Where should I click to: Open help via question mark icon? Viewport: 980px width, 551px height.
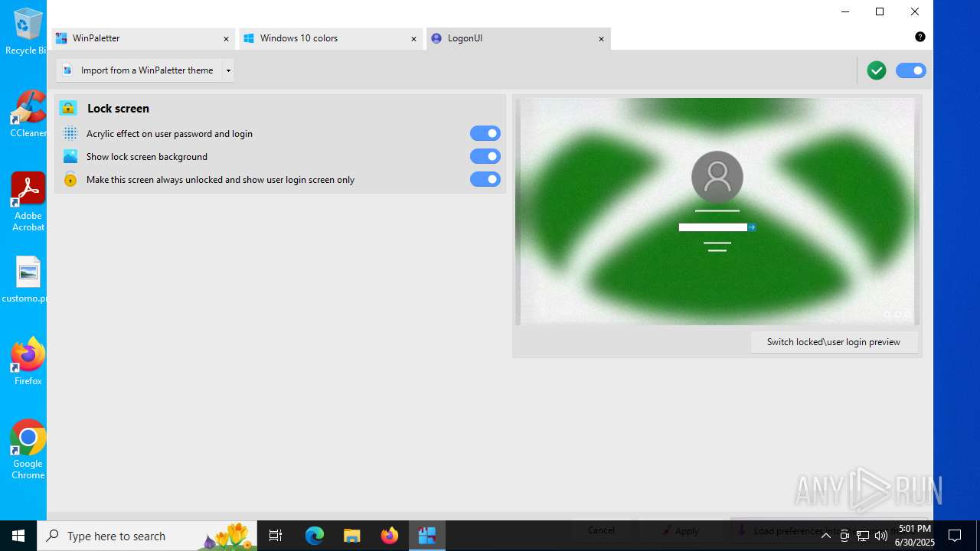(x=920, y=37)
